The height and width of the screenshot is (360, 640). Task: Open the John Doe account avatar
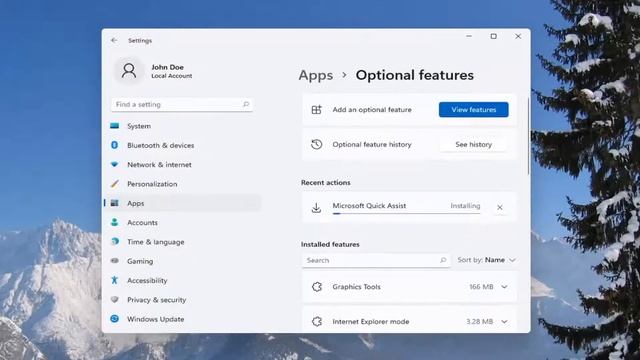(x=129, y=71)
